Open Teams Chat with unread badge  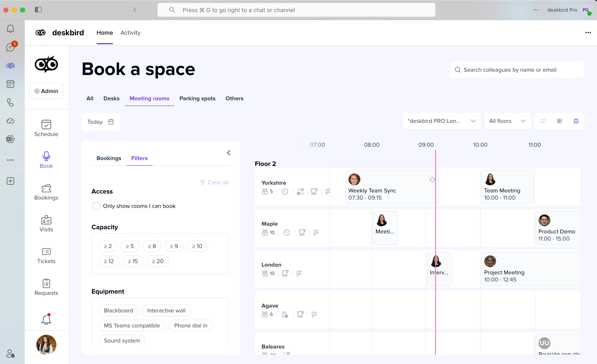pyautogui.click(x=10, y=47)
